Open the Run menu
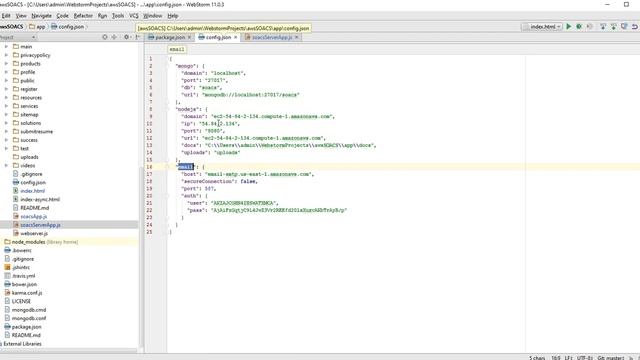640x360 pixels. [x=102, y=16]
